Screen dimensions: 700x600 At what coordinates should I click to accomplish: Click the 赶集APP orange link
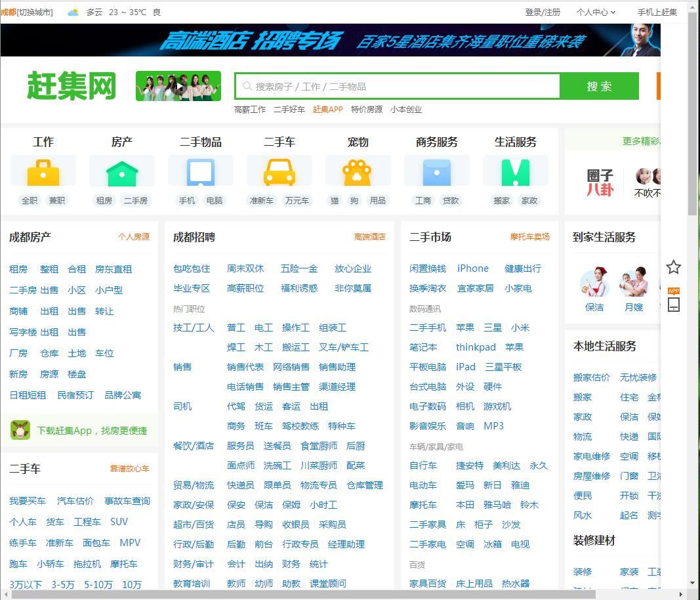pyautogui.click(x=327, y=110)
